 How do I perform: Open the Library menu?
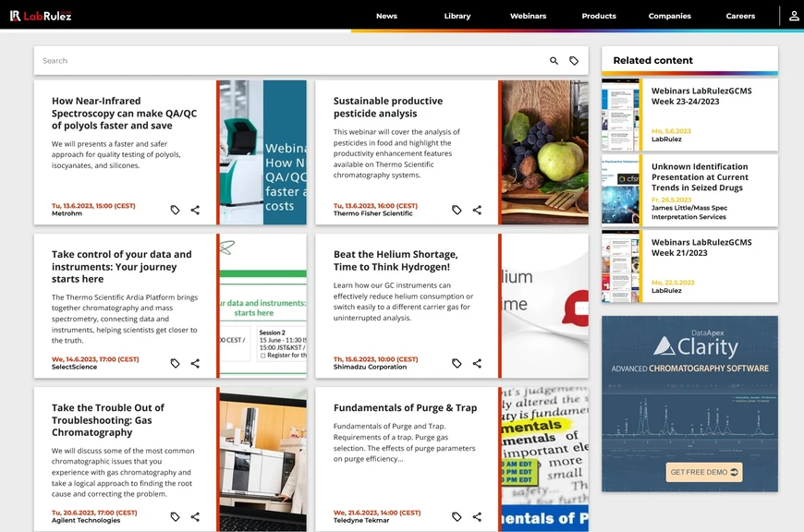457,16
